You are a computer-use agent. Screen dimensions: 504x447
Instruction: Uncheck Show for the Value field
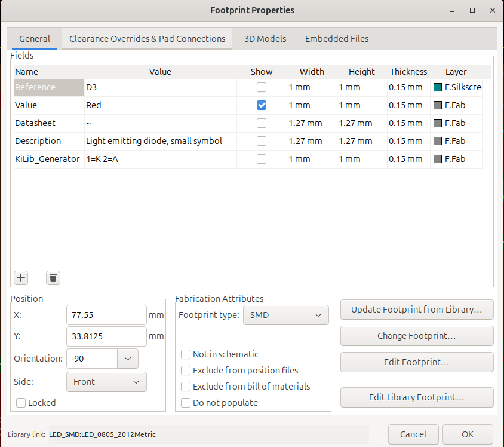(x=262, y=105)
